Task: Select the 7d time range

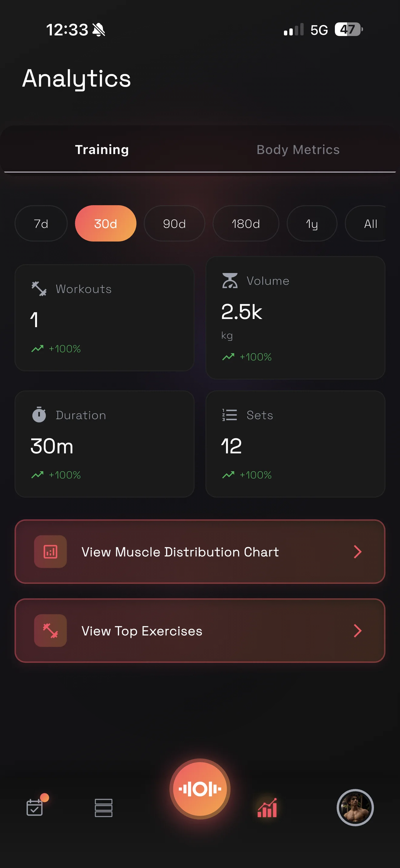Action: (x=41, y=223)
